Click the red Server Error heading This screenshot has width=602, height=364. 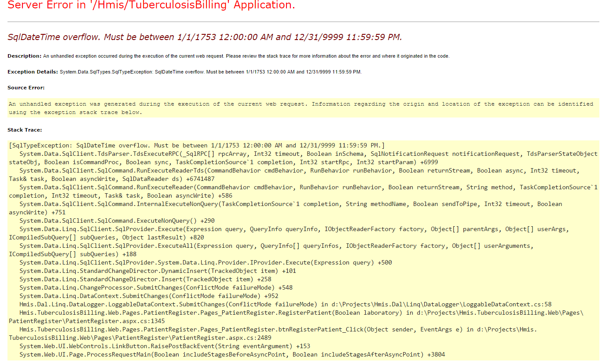(x=151, y=6)
